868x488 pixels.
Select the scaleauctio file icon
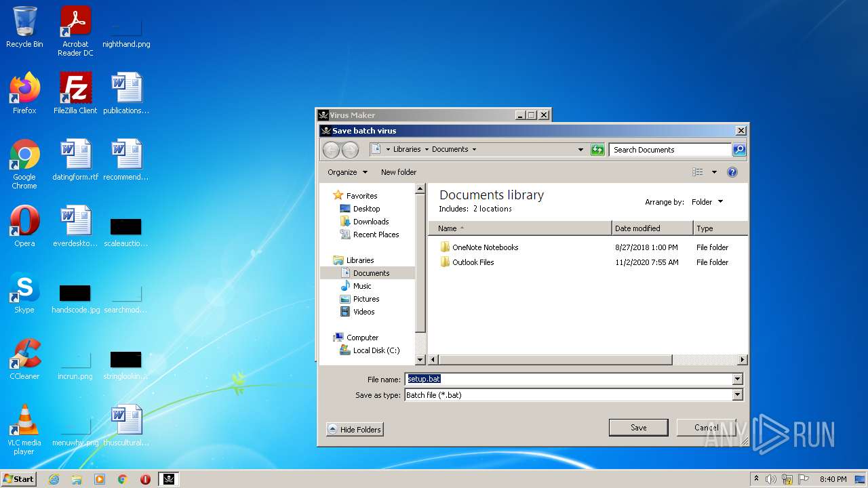pos(126,231)
